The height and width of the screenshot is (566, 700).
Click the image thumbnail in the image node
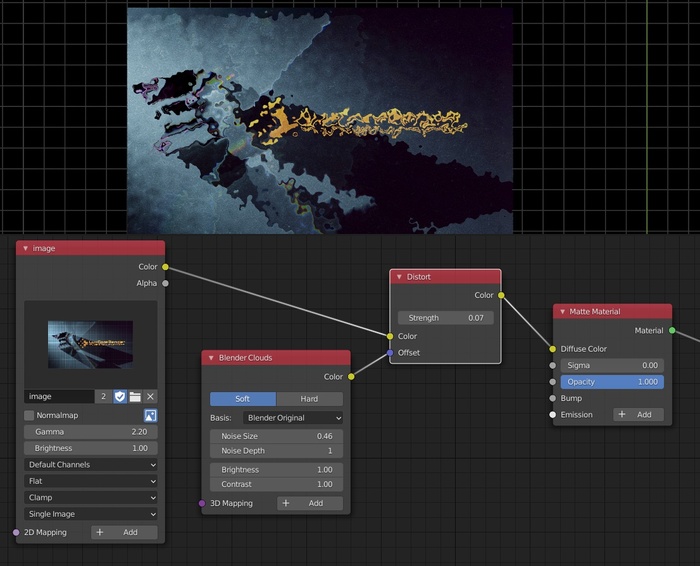90,344
